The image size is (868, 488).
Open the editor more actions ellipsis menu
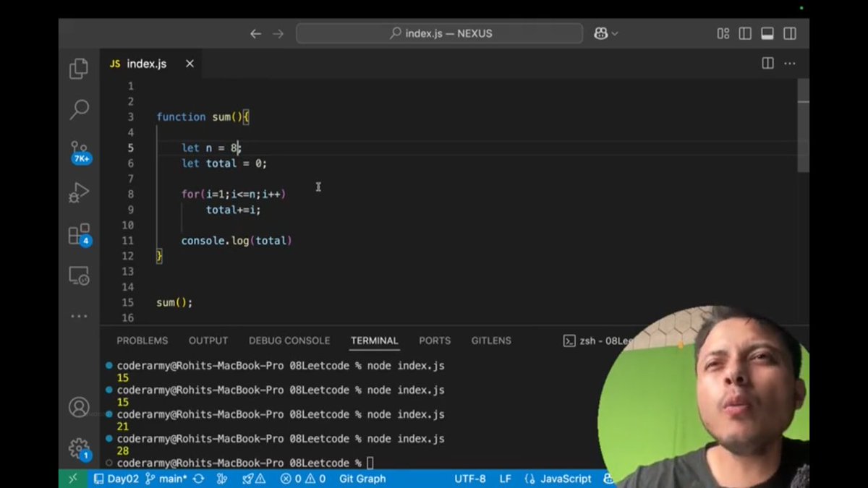coord(790,64)
